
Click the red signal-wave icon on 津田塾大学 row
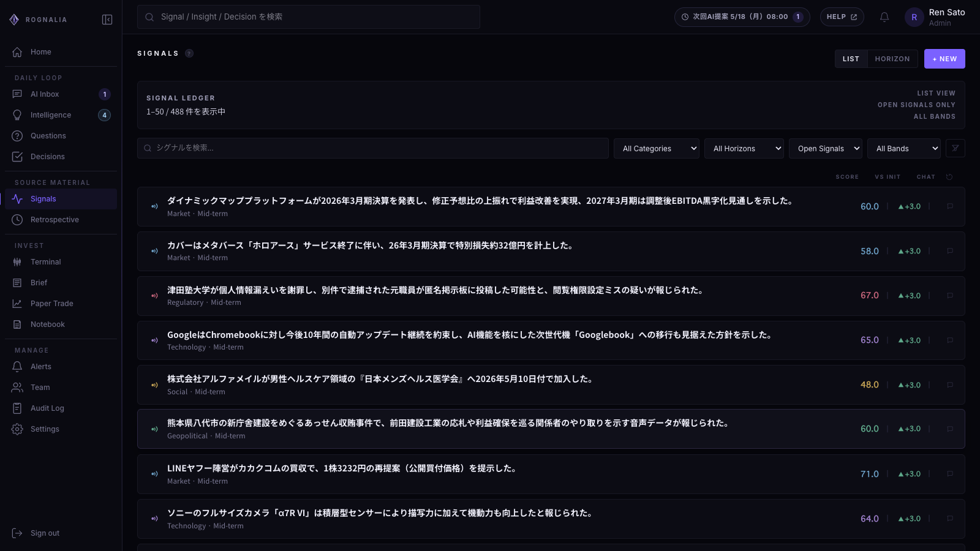pos(154,296)
